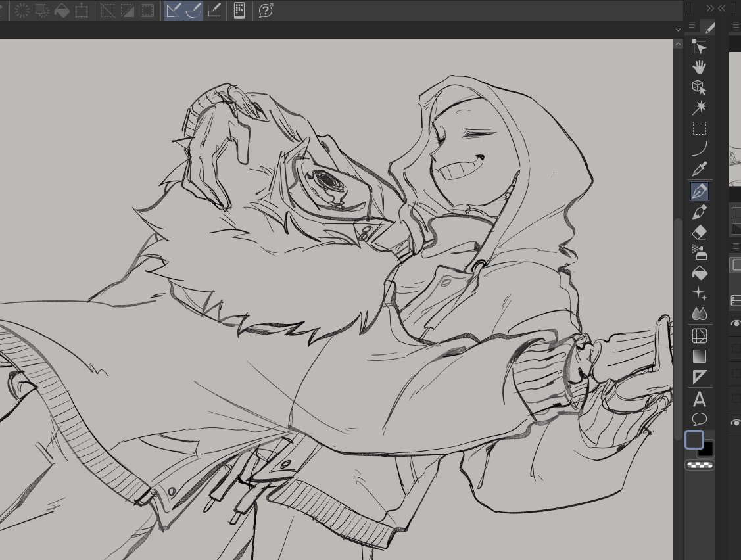Select the black sub color swatch
Image resolution: width=741 pixels, height=560 pixels.
pos(705,449)
